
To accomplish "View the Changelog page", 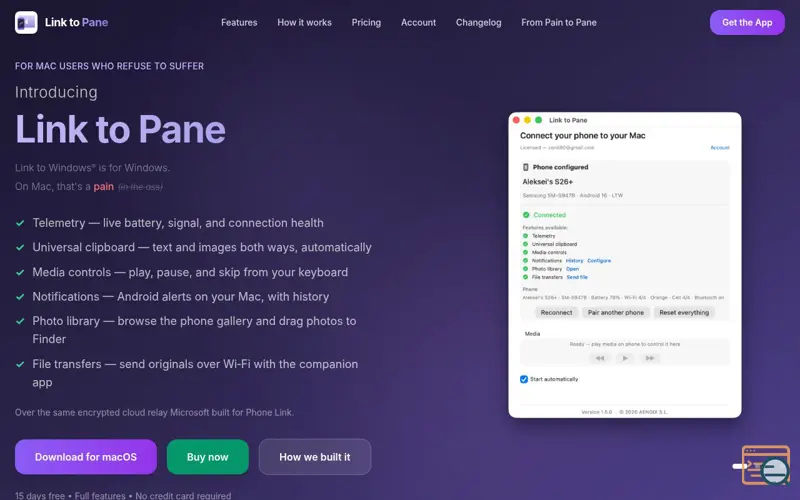I will point(478,22).
